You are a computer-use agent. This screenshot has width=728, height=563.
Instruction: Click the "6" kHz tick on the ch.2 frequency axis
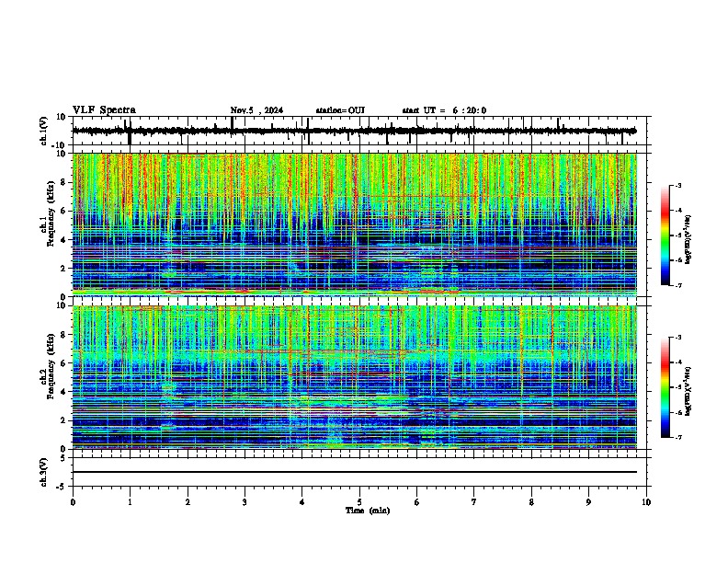click(64, 363)
